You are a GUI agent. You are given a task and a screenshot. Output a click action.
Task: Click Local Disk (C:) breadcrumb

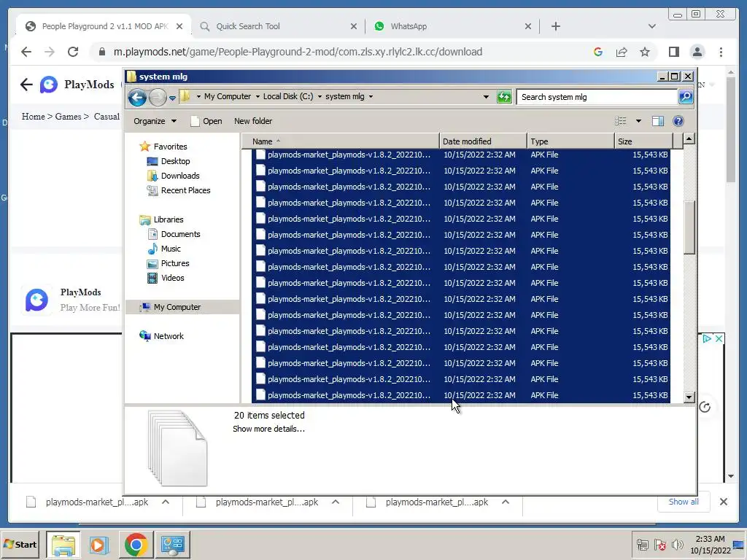click(287, 96)
